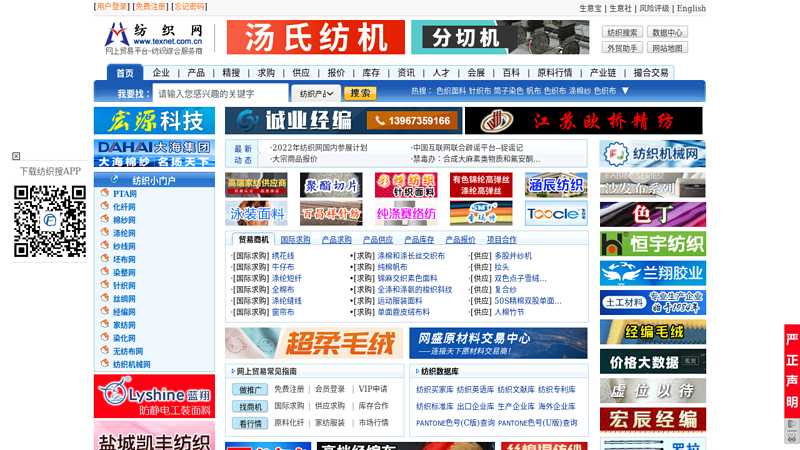Close the floating QR code panel
The image size is (800, 450).
point(16,156)
